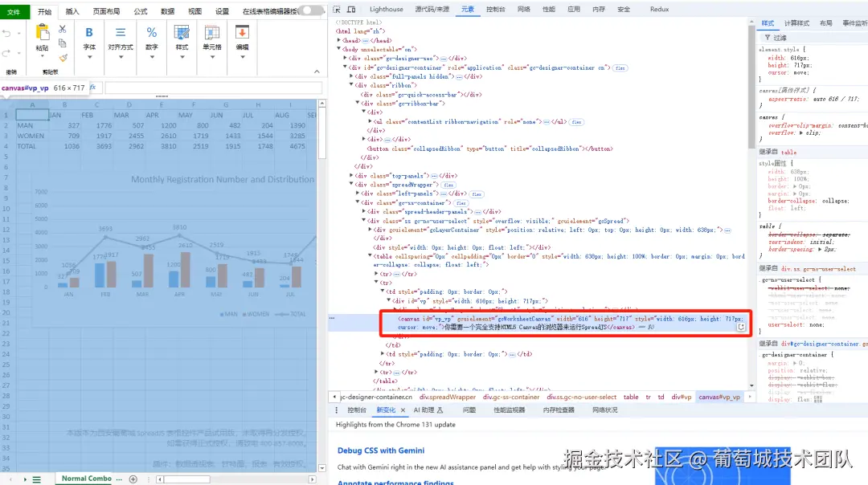Image resolution: width=868 pixels, height=485 pixels.
Task: Add a new sheet with plus icon
Action: tap(133, 479)
